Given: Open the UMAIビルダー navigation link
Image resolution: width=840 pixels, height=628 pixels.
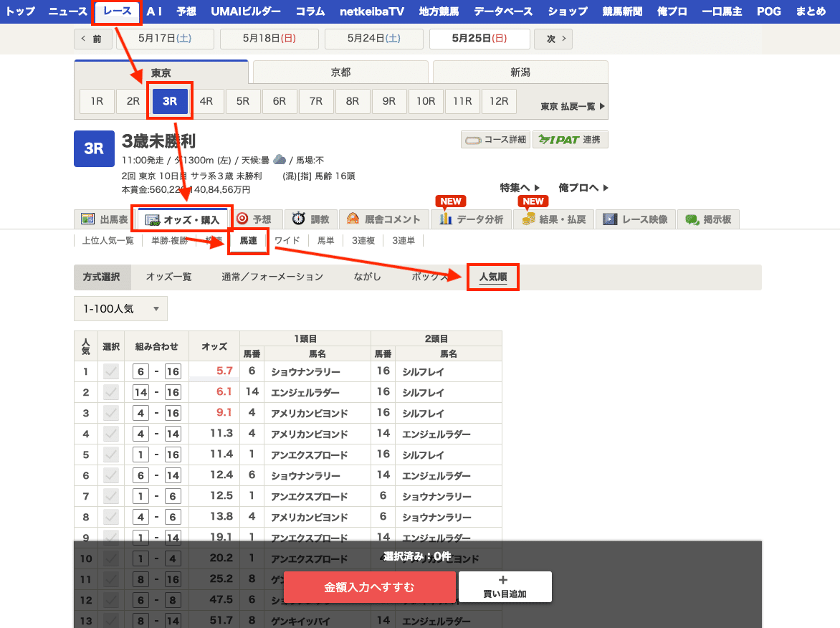Looking at the screenshot, I should [245, 11].
